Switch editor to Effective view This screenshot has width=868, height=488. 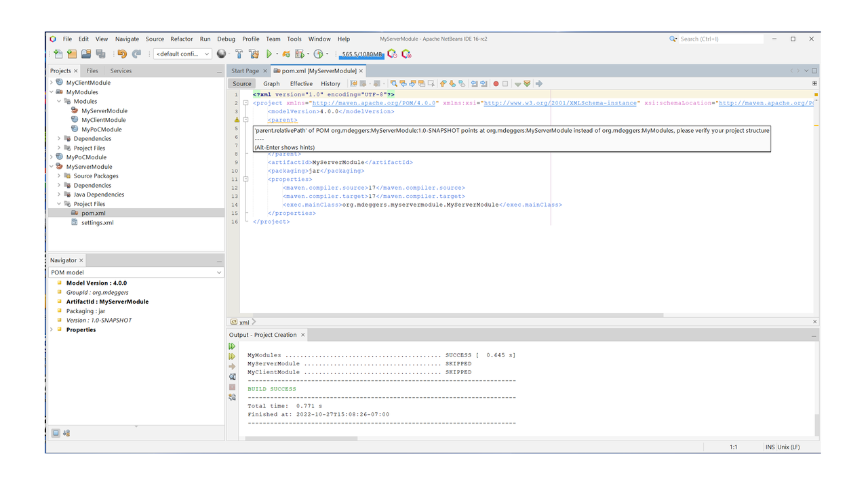301,83
